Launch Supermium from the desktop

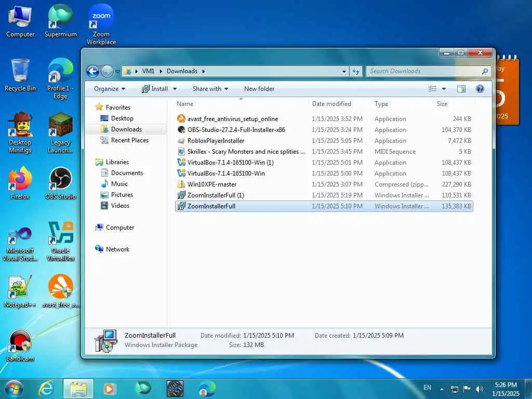coord(60,21)
